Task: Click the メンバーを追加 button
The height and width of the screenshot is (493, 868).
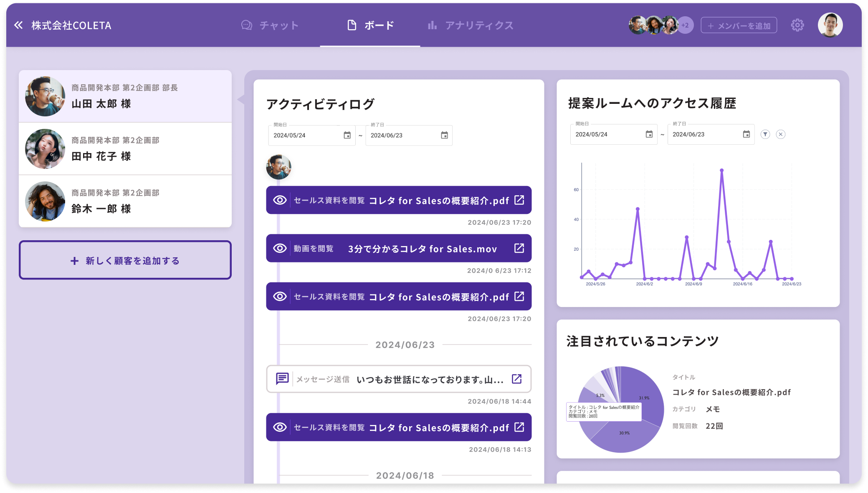Action: coord(739,25)
